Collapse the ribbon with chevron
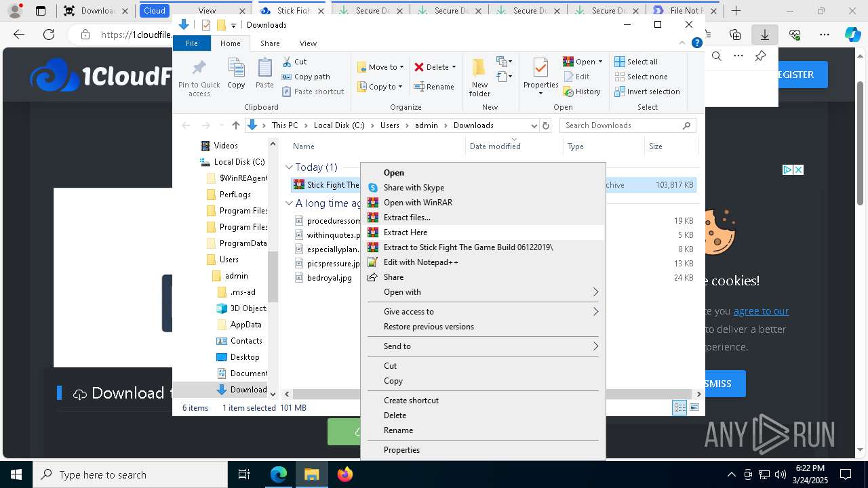 684,43
